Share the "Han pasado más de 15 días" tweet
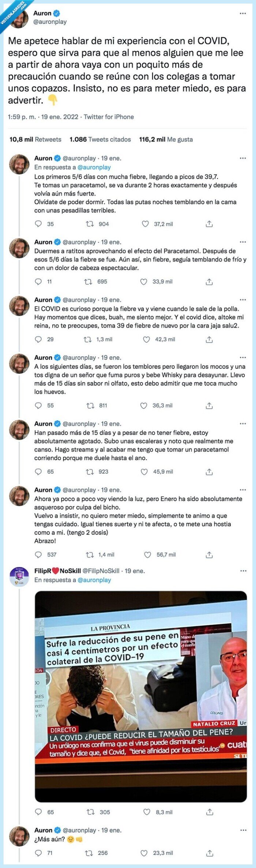 coord(209,471)
